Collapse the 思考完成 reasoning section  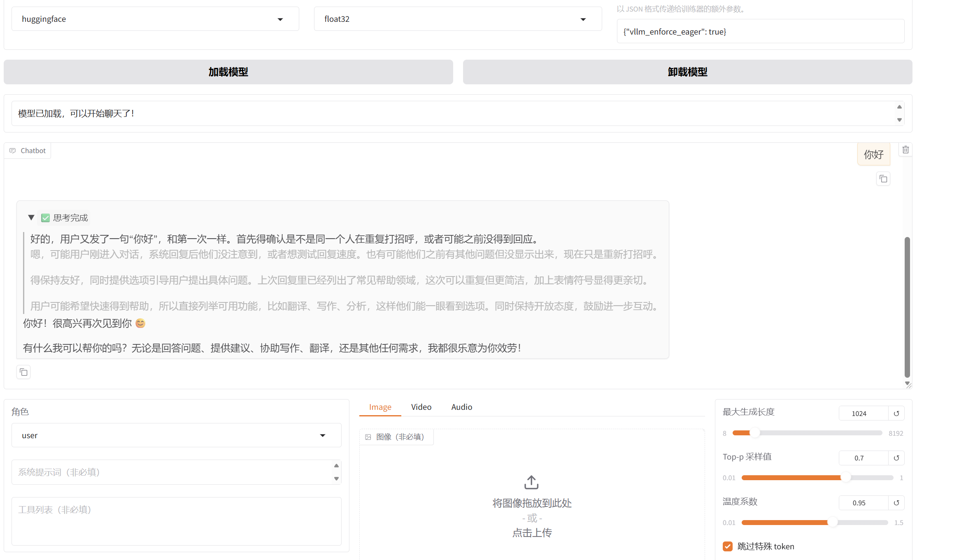pyautogui.click(x=31, y=218)
